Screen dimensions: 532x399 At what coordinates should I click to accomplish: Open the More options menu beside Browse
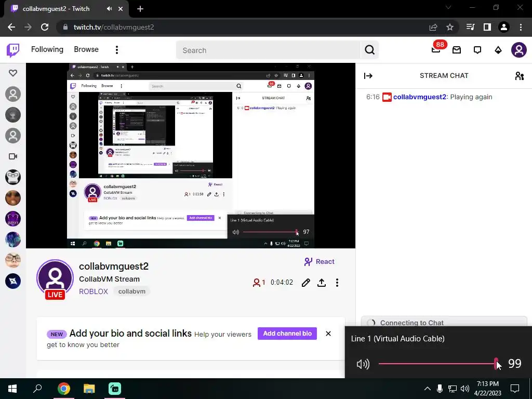coord(117,50)
